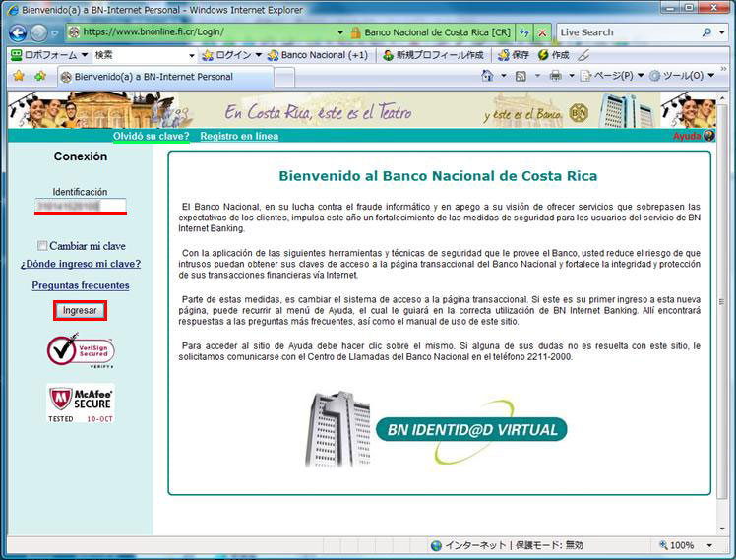Click the Print icon in command bar

pos(555,76)
